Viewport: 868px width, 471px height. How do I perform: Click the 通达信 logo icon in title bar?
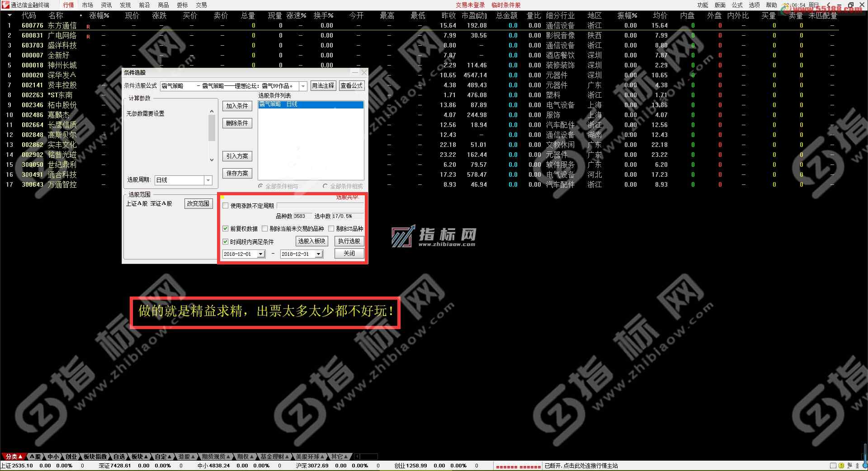pyautogui.click(x=5, y=5)
